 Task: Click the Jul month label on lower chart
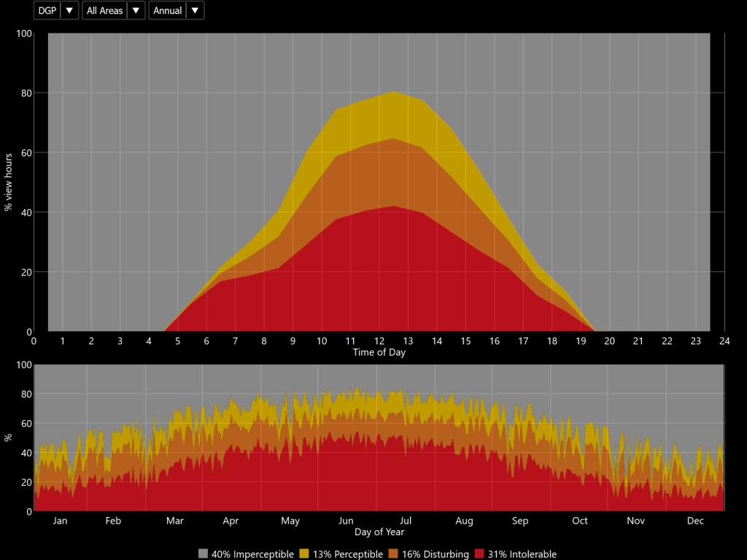point(406,521)
